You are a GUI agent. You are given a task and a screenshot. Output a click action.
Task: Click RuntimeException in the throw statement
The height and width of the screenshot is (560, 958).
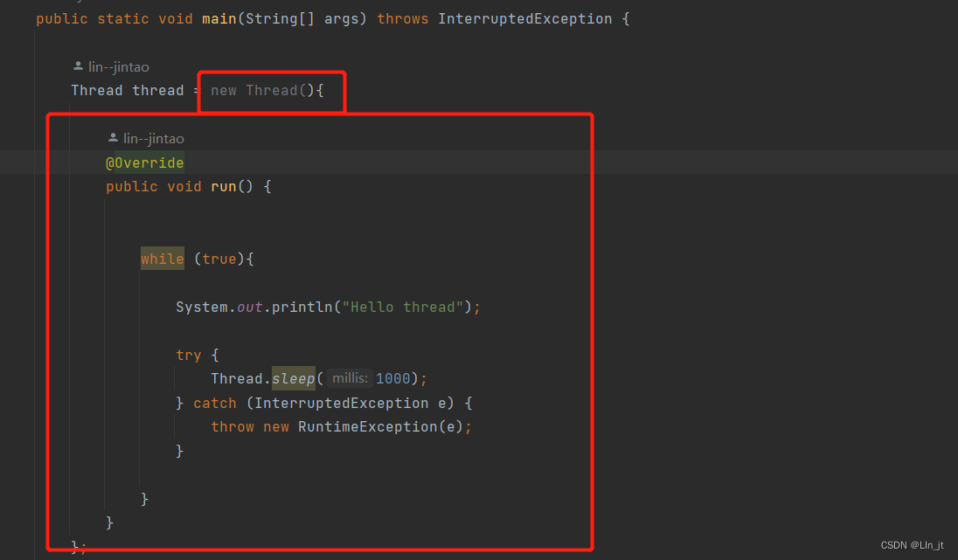368,427
